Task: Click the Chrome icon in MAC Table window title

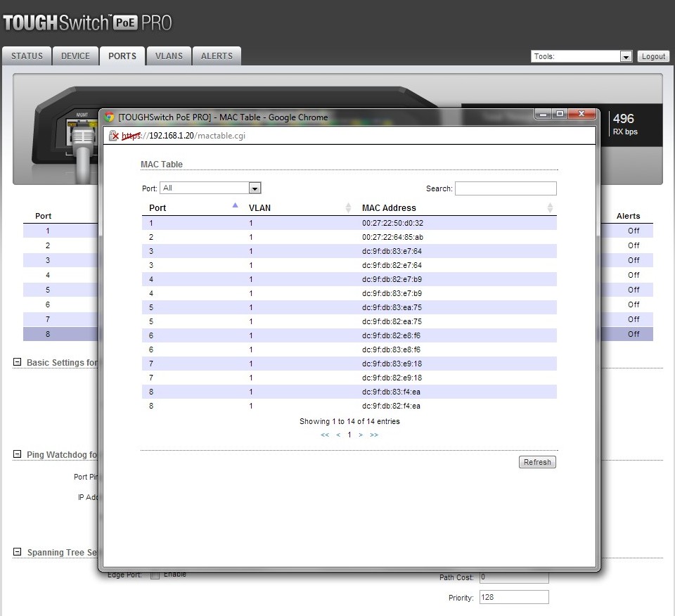Action: [x=110, y=117]
